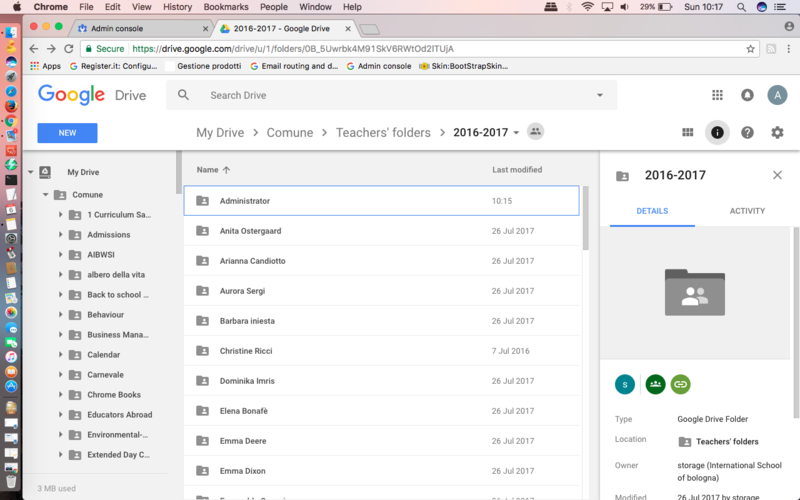Click the NEW button

pyautogui.click(x=67, y=133)
